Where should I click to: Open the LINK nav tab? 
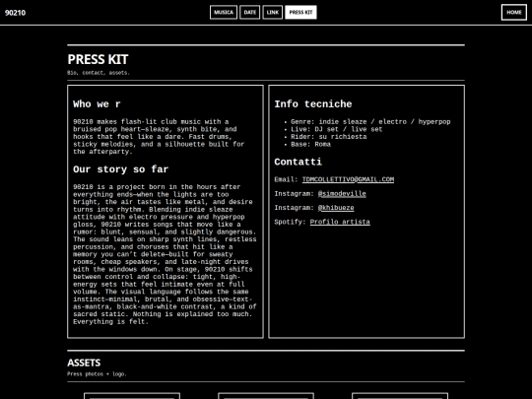click(273, 13)
